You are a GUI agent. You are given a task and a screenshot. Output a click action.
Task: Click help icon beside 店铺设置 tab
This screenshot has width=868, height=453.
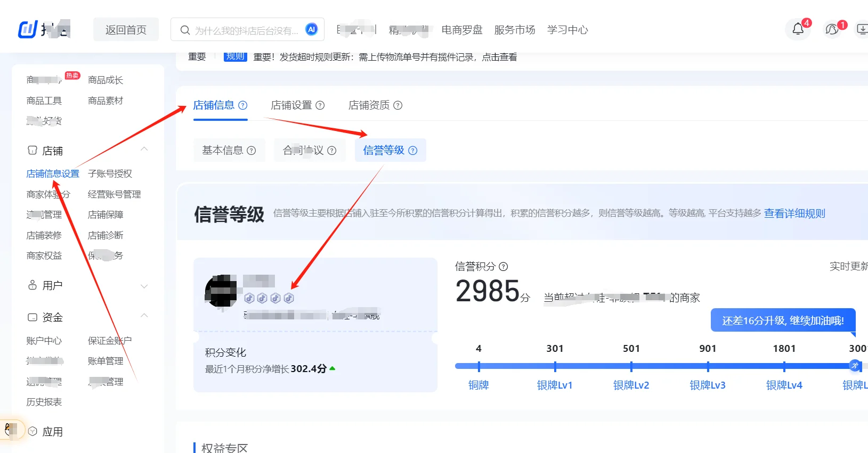pos(320,105)
